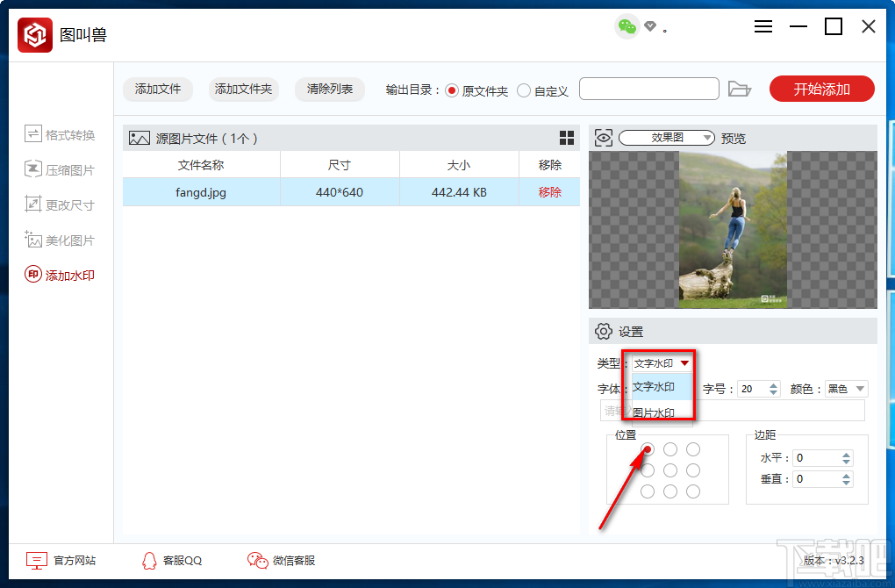The width and height of the screenshot is (895, 588).
Task: Select top-center position radio
Action: pos(670,449)
